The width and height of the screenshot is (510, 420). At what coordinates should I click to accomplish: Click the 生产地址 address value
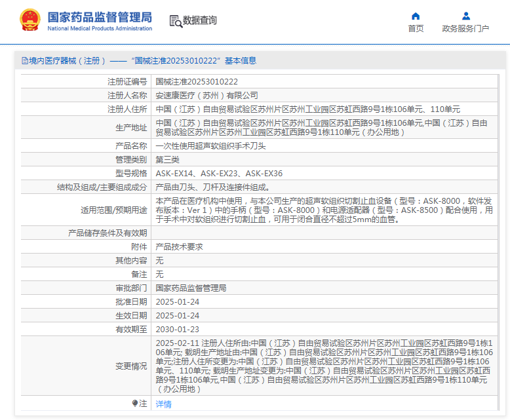pos(321,127)
